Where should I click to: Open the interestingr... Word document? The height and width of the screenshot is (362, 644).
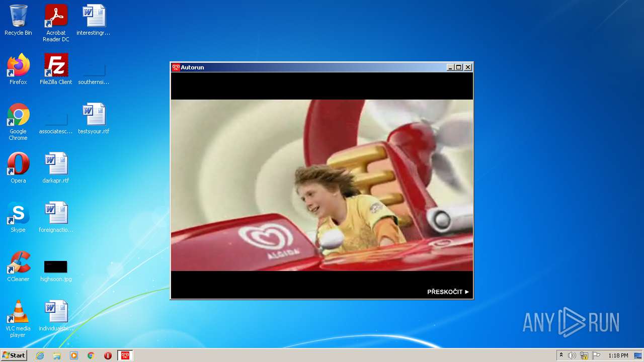[x=94, y=20]
